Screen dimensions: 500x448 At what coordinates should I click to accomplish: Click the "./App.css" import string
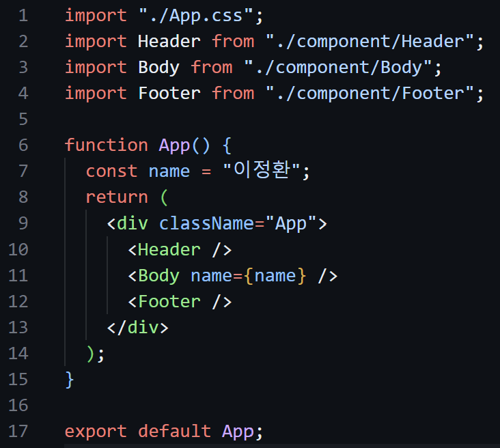[x=196, y=15]
